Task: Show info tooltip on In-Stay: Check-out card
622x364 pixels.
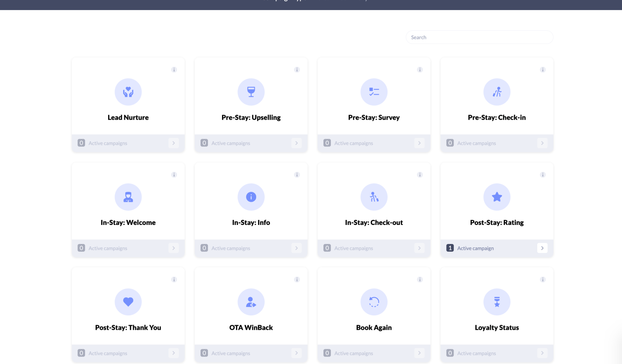Action: click(420, 174)
